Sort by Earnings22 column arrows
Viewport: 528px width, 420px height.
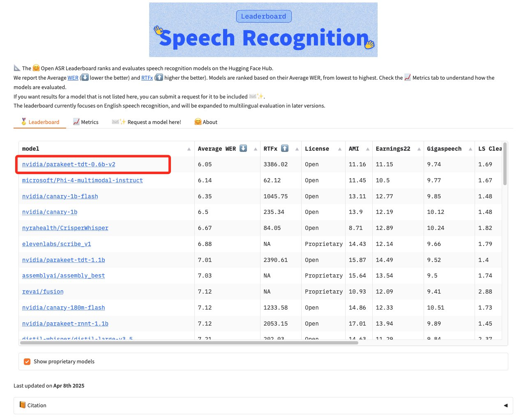point(419,149)
